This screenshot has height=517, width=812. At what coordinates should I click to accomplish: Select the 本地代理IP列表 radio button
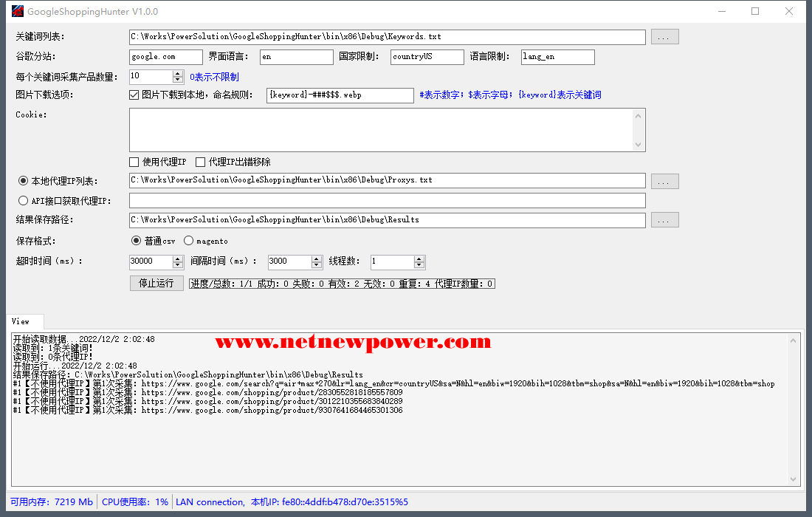pos(24,181)
